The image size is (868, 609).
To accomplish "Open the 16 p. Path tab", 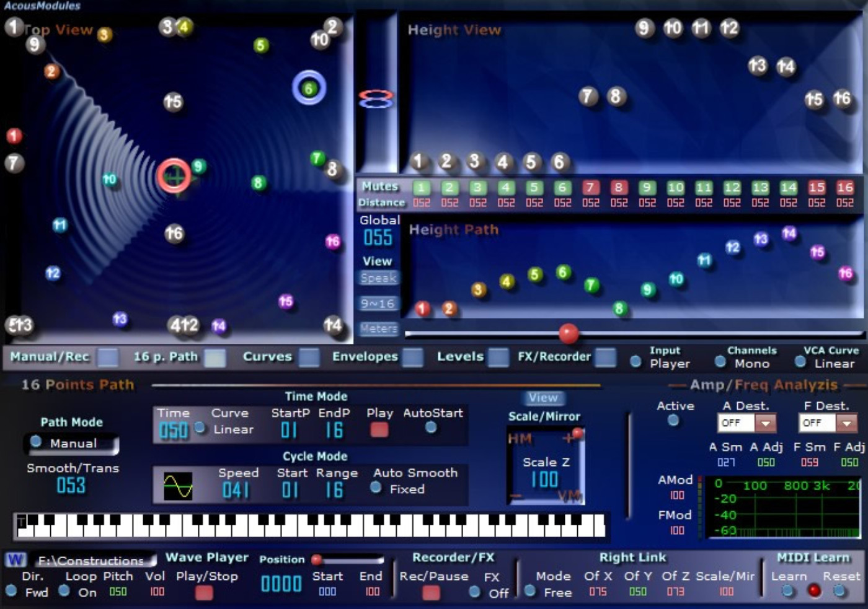I will click(216, 357).
